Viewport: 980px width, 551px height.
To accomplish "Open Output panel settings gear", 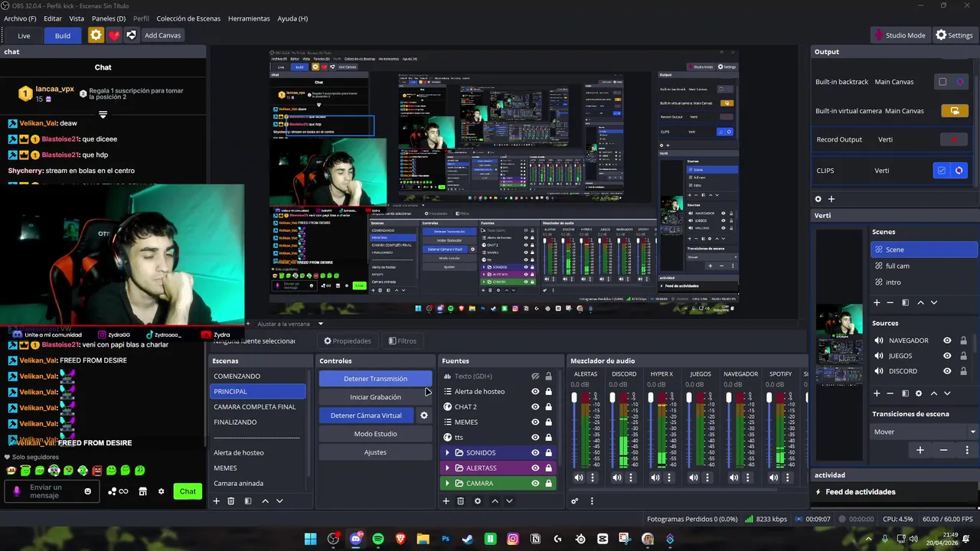I will tap(818, 199).
